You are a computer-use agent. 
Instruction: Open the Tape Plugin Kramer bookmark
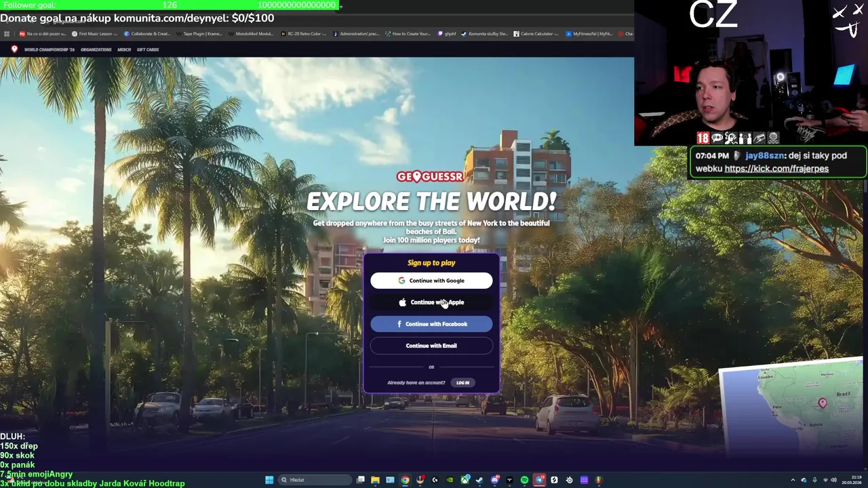click(199, 33)
